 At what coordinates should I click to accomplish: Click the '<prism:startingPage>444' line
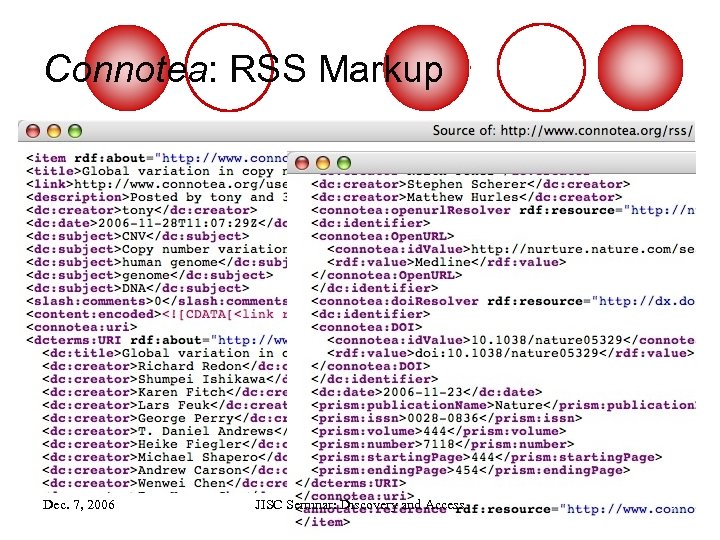(x=487, y=457)
